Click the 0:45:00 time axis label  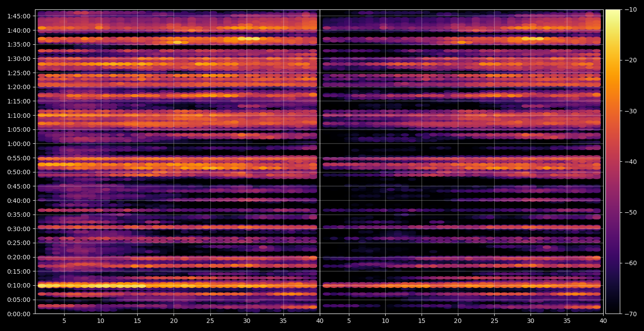[x=19, y=186]
